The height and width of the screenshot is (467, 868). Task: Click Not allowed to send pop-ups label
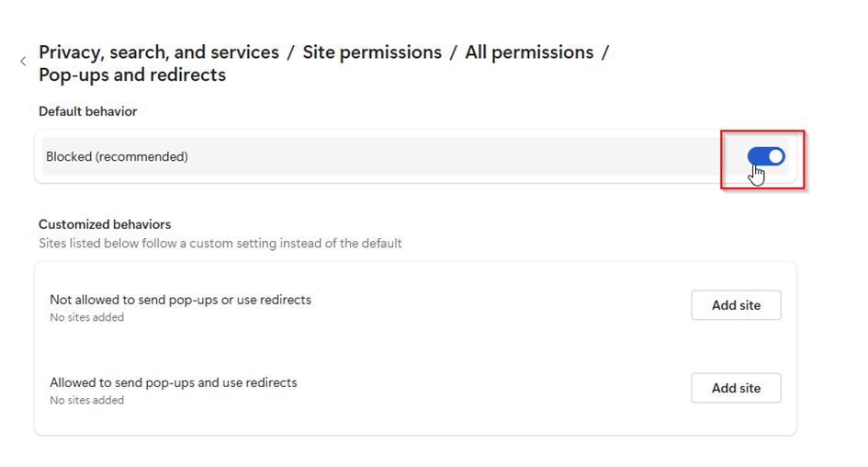180,300
